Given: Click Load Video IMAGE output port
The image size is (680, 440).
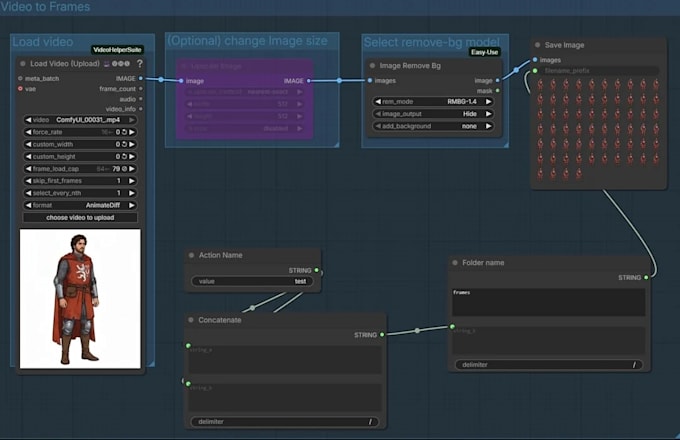Looking at the screenshot, I should coord(141,78).
